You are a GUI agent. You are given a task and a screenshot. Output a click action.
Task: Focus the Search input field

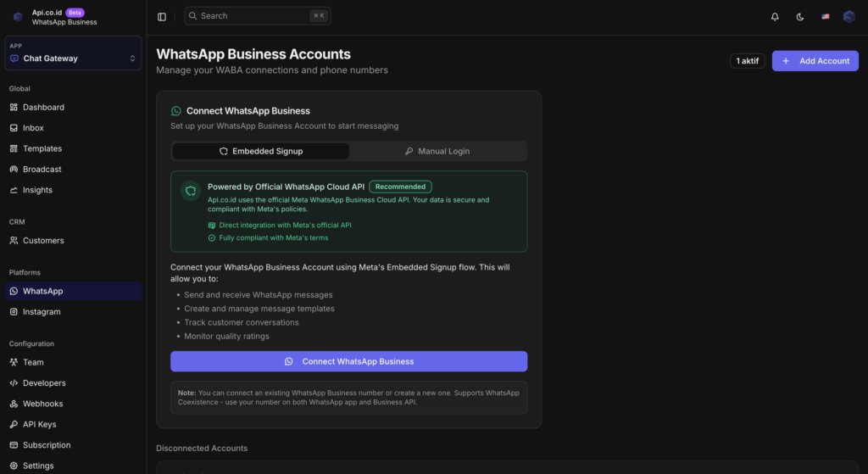(258, 16)
